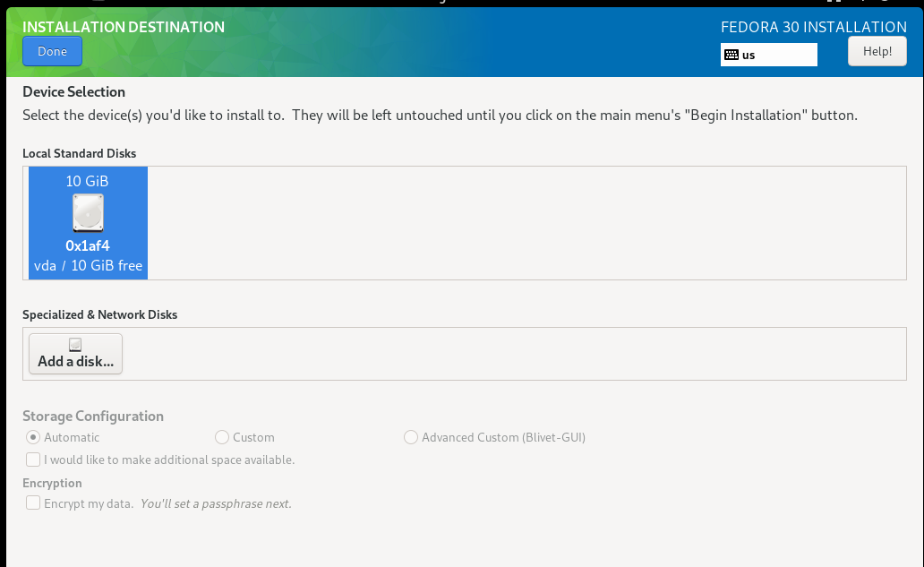Screen dimensions: 924x567
Task: Click the 10 GiB size label on disk
Action: 88,181
